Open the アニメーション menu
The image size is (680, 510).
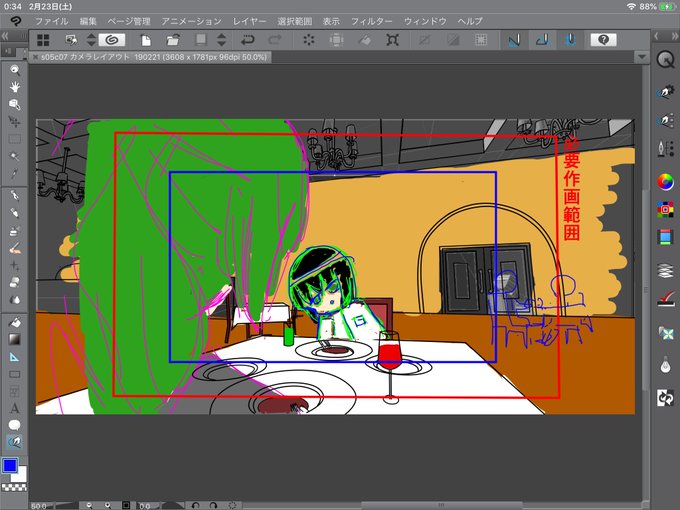191,21
